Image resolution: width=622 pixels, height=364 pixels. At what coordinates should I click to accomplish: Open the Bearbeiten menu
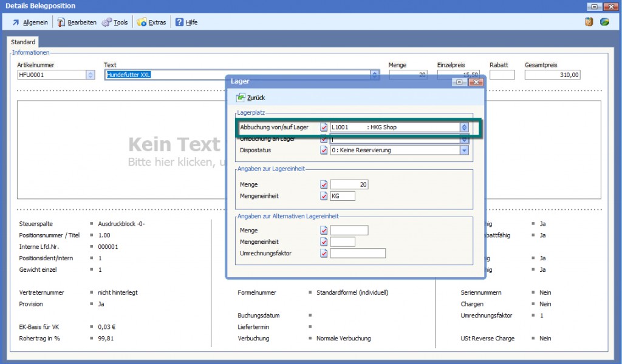click(x=82, y=22)
